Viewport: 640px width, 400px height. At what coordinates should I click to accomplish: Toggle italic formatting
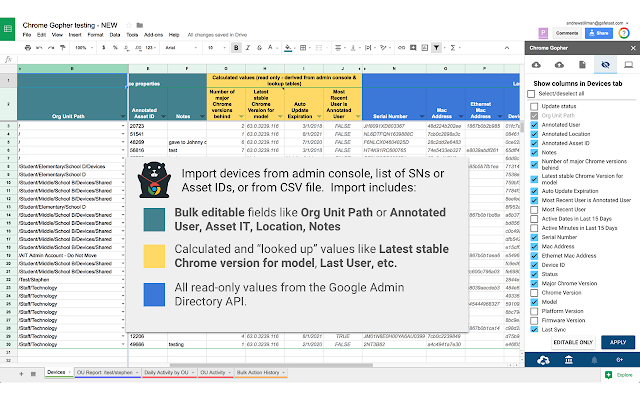click(x=248, y=48)
